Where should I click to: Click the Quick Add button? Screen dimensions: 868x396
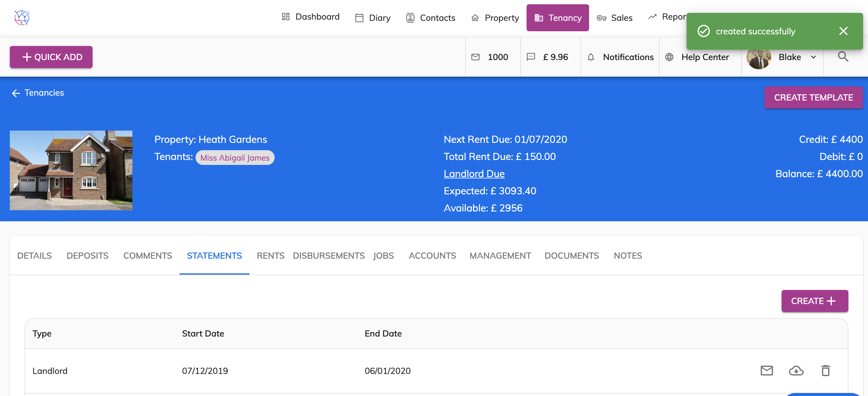coord(51,57)
